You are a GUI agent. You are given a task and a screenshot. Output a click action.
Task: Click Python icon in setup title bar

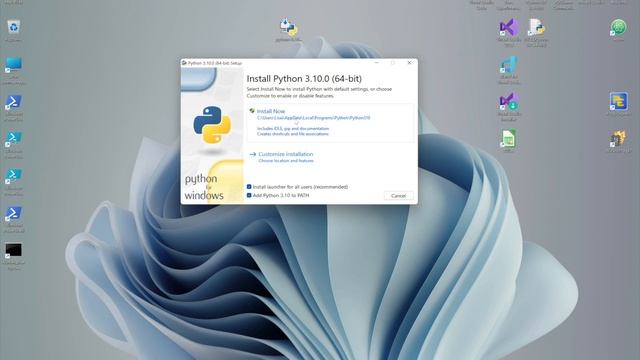click(x=184, y=63)
